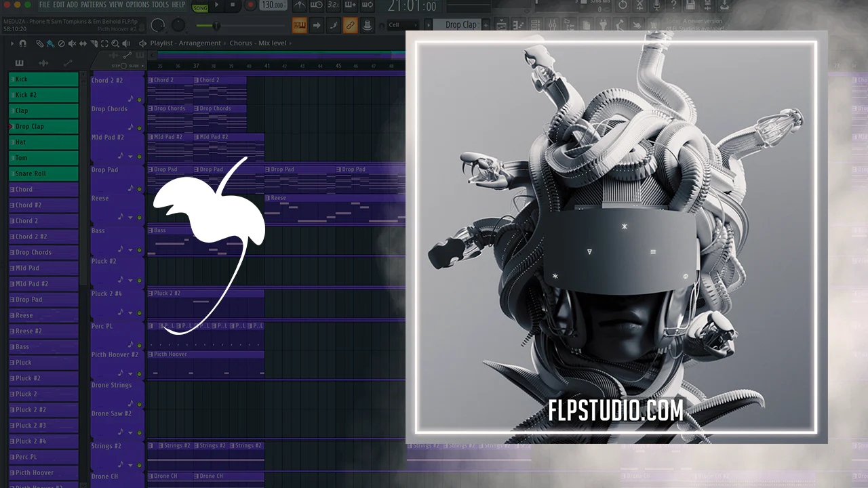
Task: Select the Zoom tool in playlist toolbar
Action: pos(115,43)
